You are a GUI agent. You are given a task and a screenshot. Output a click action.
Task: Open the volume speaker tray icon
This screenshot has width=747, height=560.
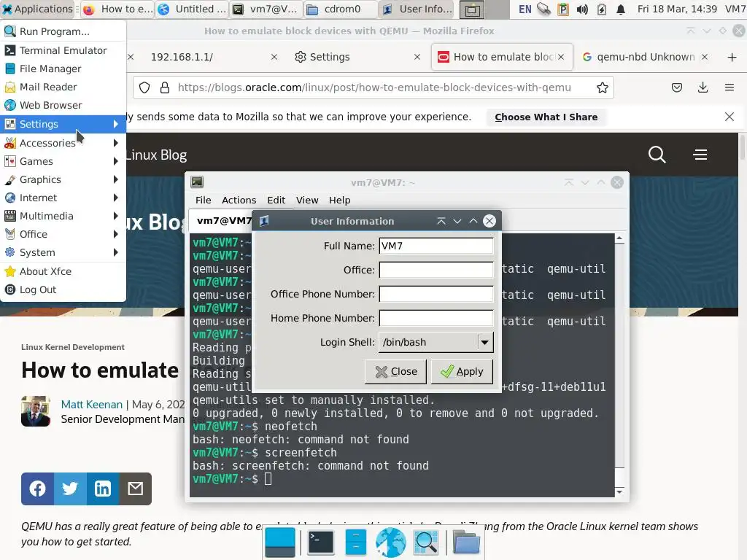582,9
